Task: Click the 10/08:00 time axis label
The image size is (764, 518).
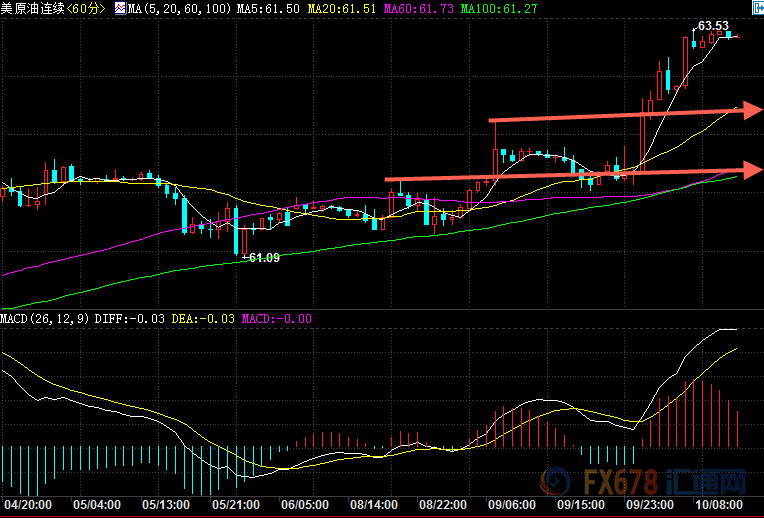Action: pyautogui.click(x=719, y=504)
